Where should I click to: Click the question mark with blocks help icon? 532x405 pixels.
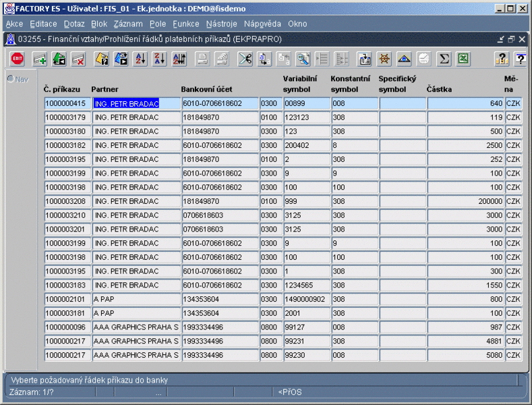pyautogui.click(x=502, y=59)
